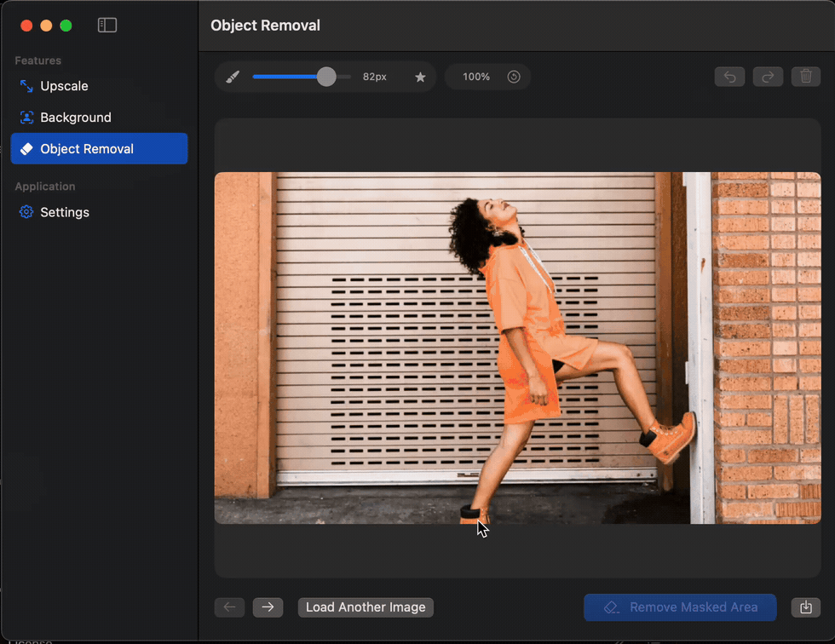This screenshot has width=835, height=644.
Task: Redo the mask stroke
Action: (x=768, y=77)
